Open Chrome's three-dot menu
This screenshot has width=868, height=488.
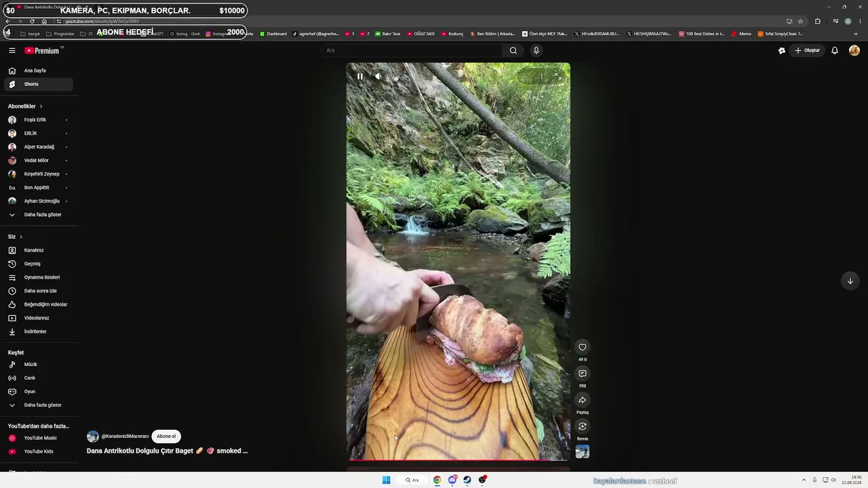tap(860, 21)
